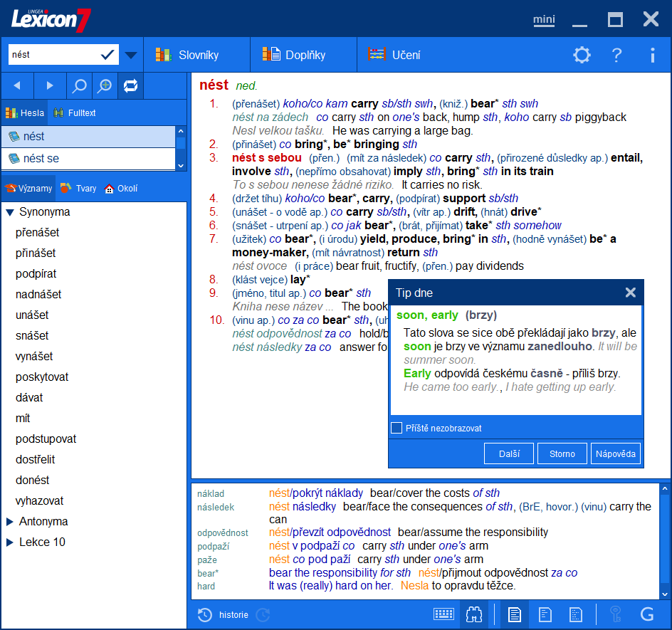The width and height of the screenshot is (672, 630).
Task: Switch to Významy tab
Action: click(x=28, y=188)
